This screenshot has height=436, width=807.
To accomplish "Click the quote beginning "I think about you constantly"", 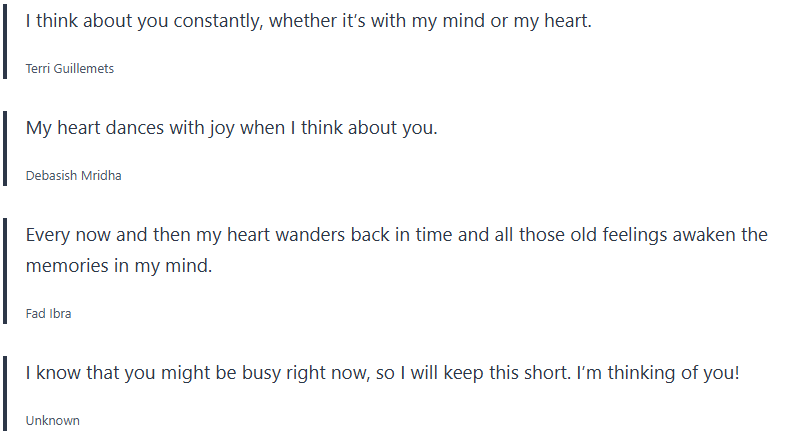I will point(308,21).
